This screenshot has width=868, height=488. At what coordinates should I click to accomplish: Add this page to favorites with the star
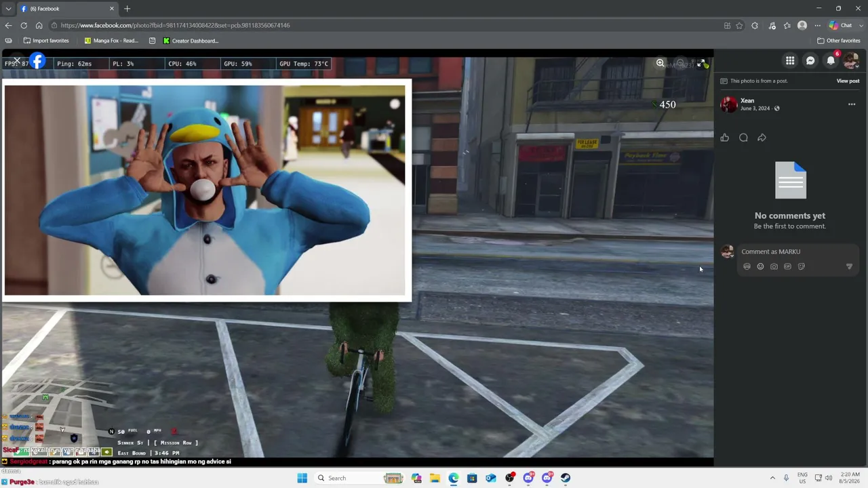point(739,26)
